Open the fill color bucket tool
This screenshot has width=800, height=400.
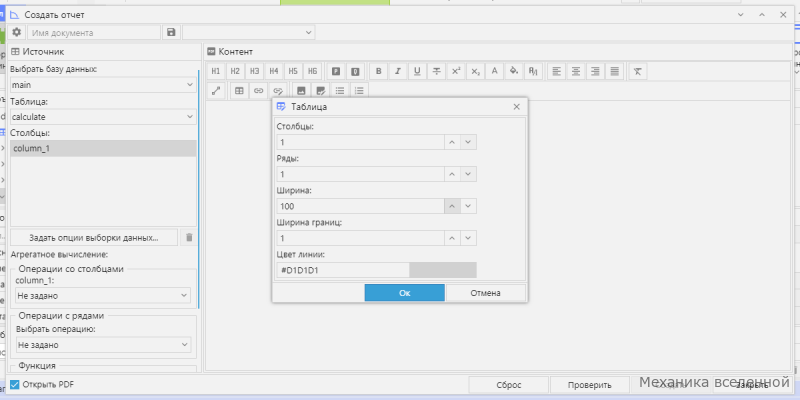514,71
